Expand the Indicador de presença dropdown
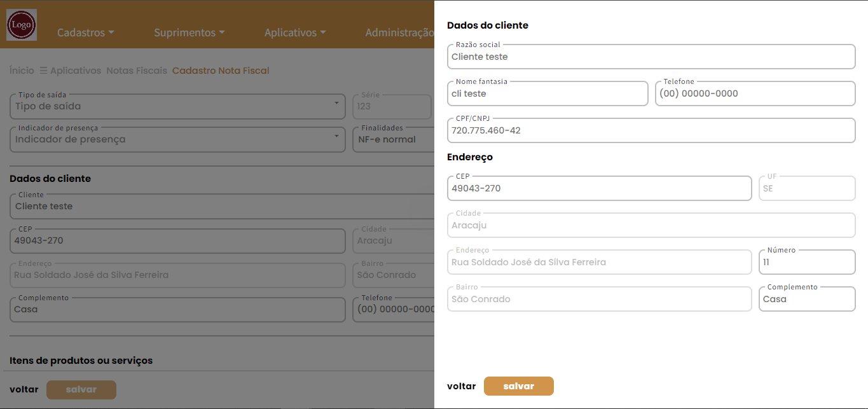This screenshot has width=868, height=409. tap(177, 139)
